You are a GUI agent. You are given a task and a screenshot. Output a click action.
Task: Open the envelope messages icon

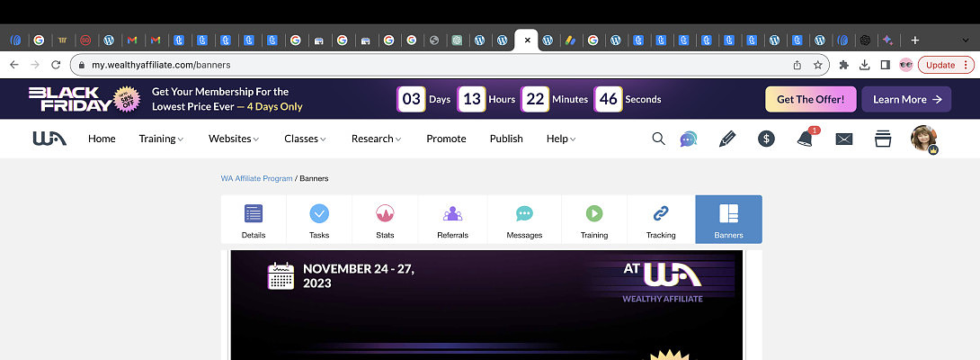843,139
